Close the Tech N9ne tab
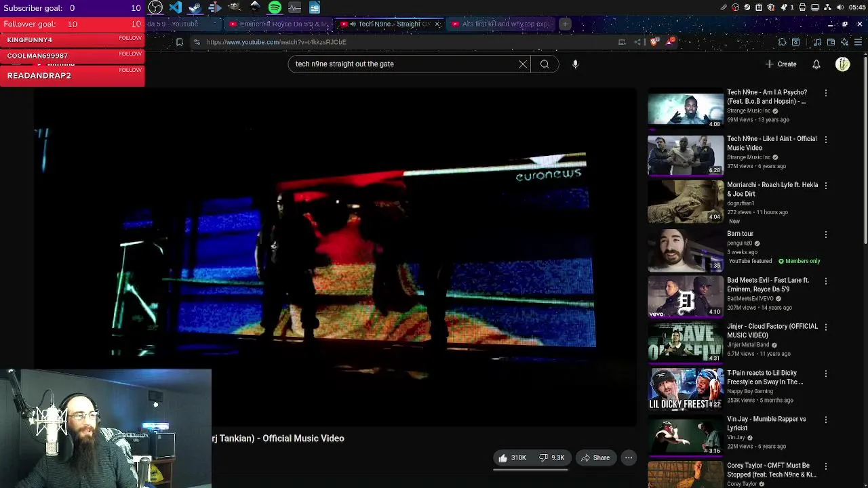Image resolution: width=868 pixels, height=488 pixels. click(x=437, y=24)
